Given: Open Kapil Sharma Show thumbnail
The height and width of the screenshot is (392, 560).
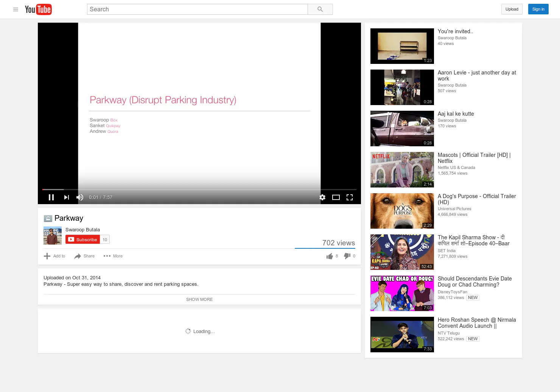Looking at the screenshot, I should coord(402,252).
